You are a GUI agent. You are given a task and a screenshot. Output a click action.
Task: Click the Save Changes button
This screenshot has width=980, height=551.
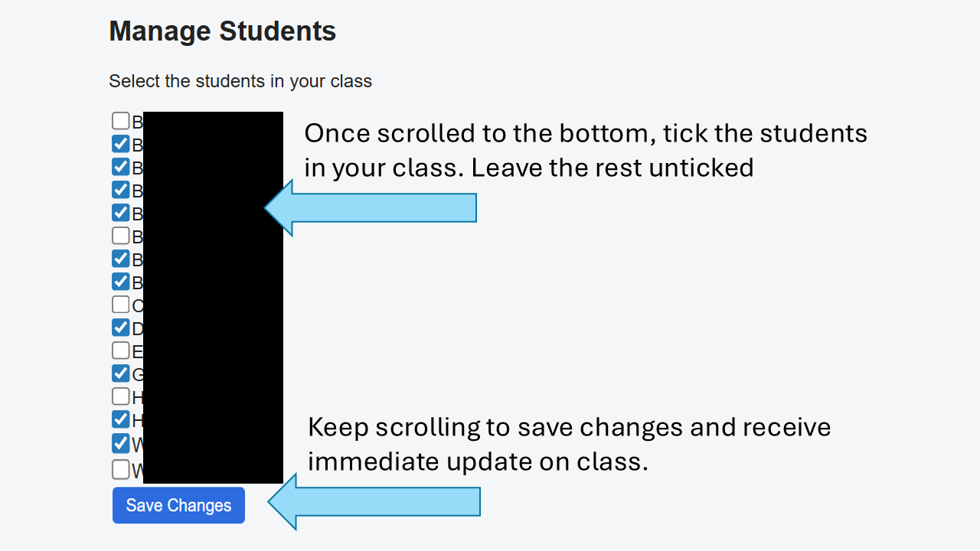[x=178, y=505]
